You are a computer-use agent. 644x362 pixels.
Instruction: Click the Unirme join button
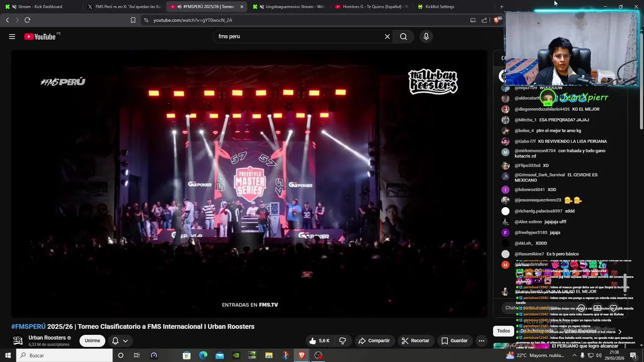tap(92, 340)
